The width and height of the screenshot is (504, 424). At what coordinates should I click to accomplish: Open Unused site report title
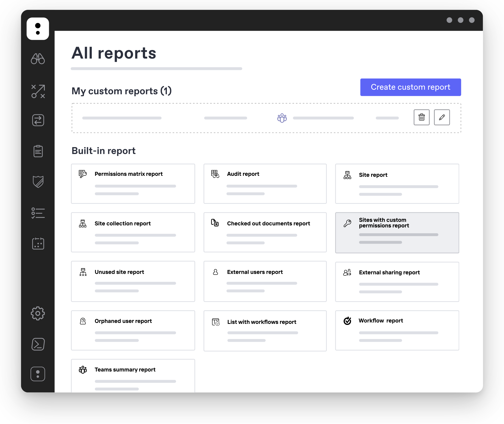(x=119, y=272)
